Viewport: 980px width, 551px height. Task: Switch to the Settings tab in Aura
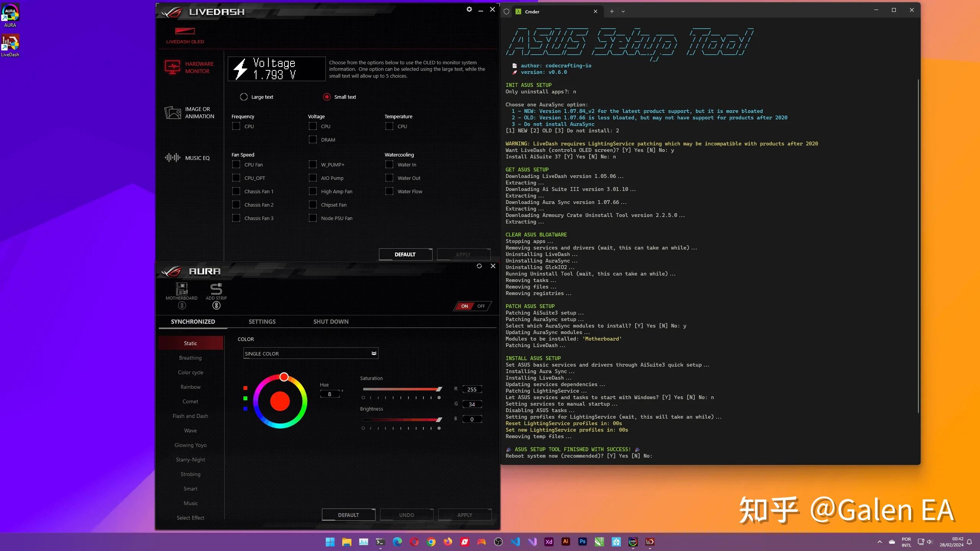point(262,321)
